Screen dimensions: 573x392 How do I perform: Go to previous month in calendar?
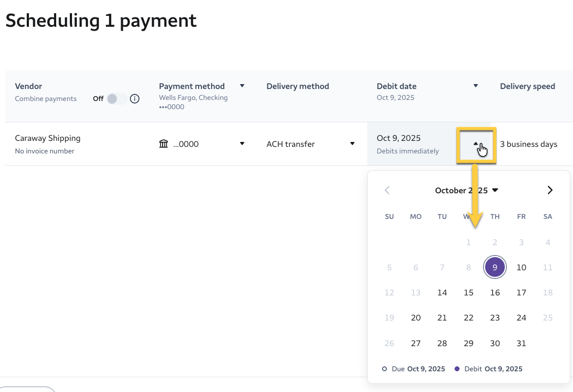point(387,190)
